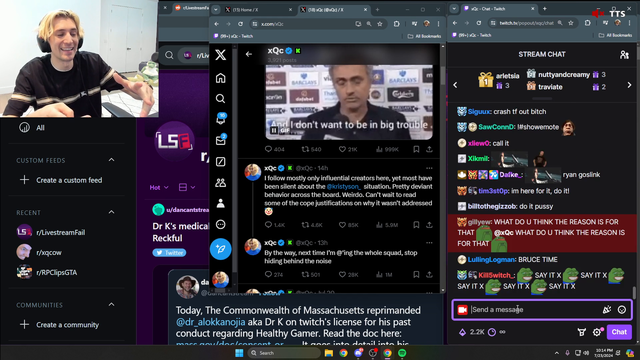The height and width of the screenshot is (360, 640).
Task: Select xQc - Chat - Twitch tab
Action: (x=495, y=9)
